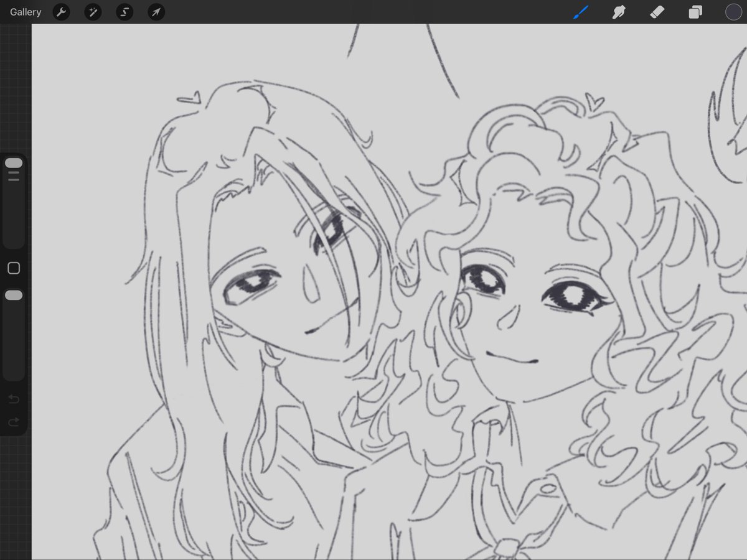Open the active color picker
Screen dimensions: 747x560
point(734,12)
